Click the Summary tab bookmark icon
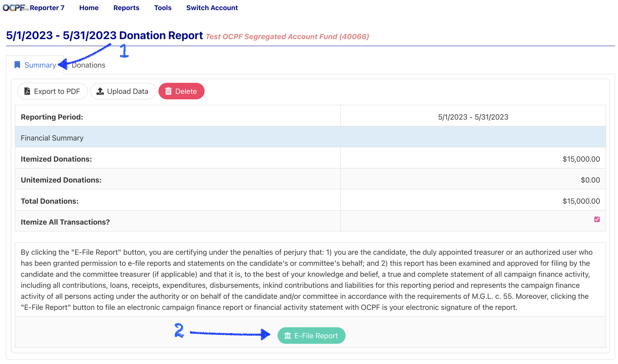618x364 pixels. [x=17, y=65]
